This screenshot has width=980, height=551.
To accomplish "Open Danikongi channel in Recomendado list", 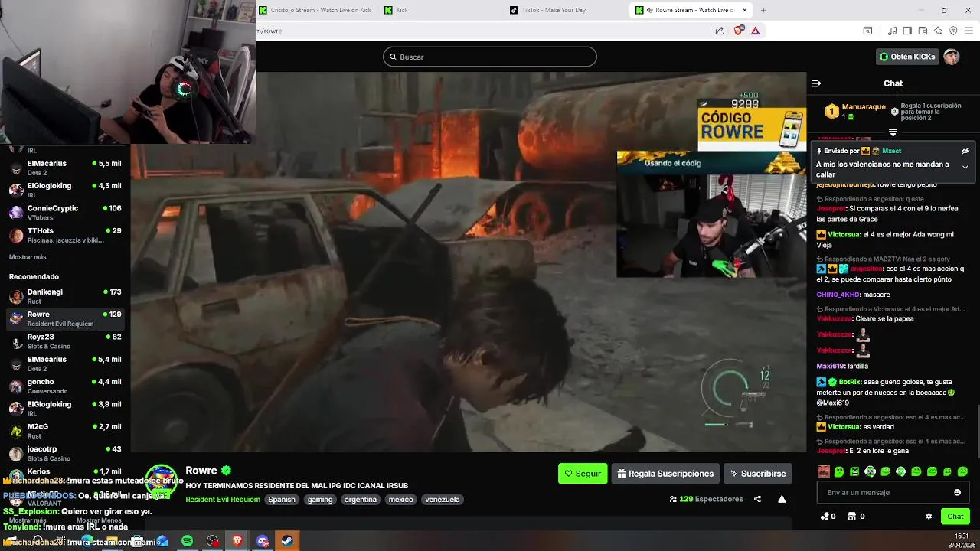I will pyautogui.click(x=65, y=296).
